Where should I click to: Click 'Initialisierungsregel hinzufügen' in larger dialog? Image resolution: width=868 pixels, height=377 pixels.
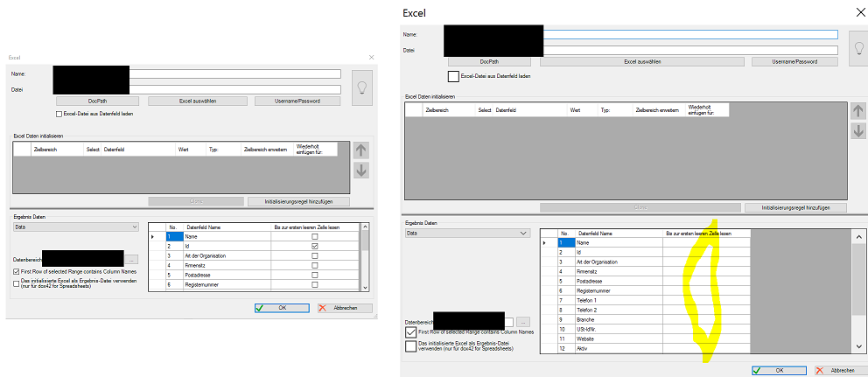tap(795, 207)
